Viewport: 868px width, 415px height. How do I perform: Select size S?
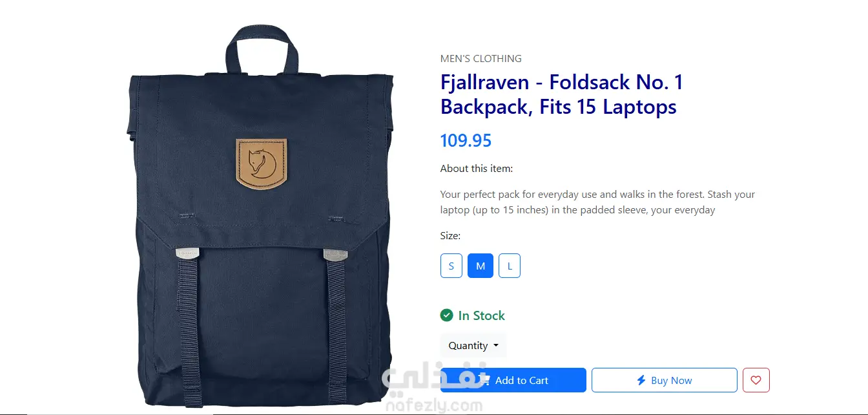click(451, 266)
